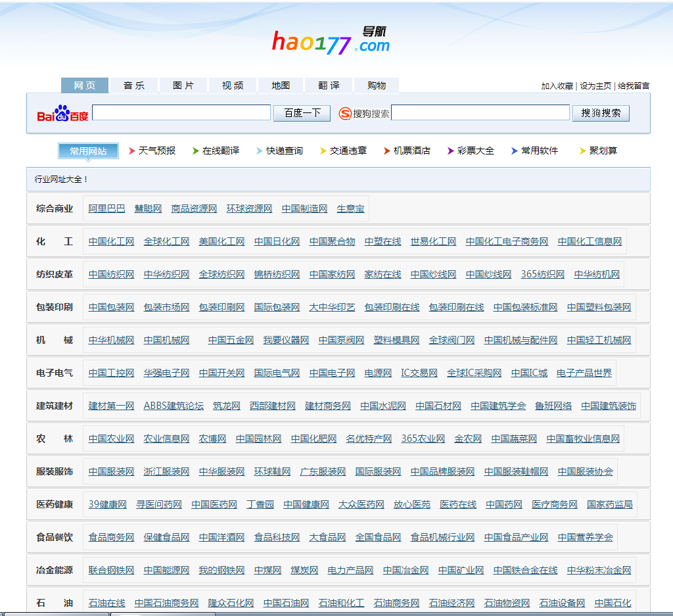The height and width of the screenshot is (616, 673).
Task: Click red arrow icon beside 天气预报
Action: coord(132,151)
